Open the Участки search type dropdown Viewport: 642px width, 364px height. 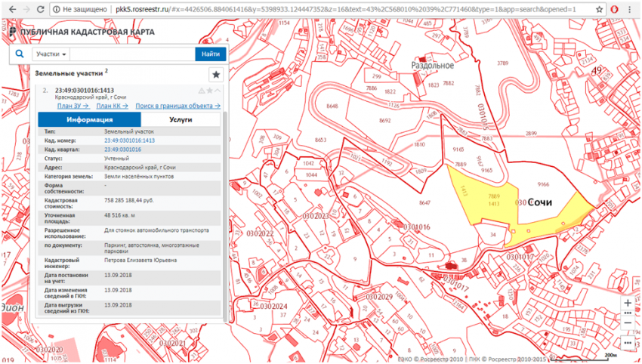[x=51, y=54]
